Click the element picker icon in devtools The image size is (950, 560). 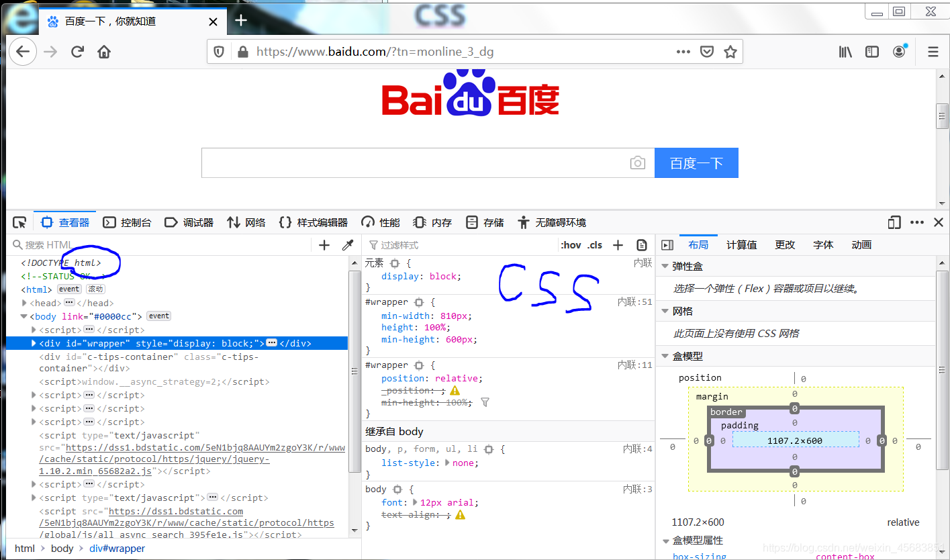pos(19,222)
